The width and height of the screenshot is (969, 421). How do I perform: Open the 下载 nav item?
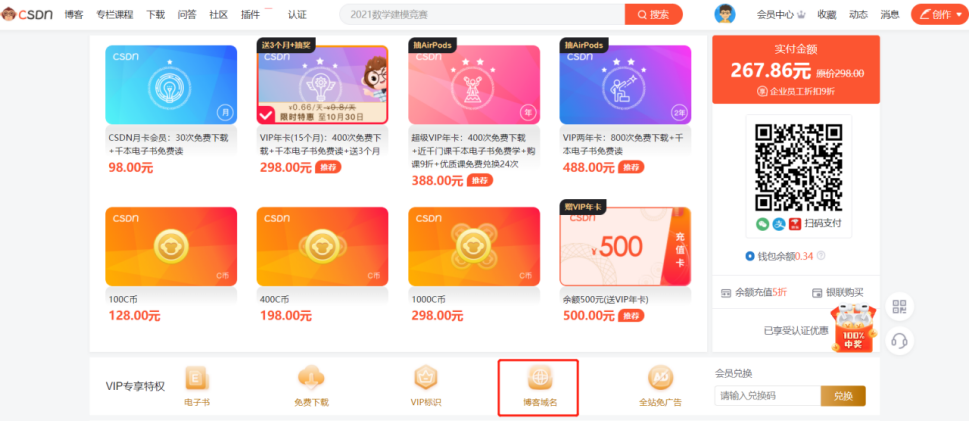156,15
